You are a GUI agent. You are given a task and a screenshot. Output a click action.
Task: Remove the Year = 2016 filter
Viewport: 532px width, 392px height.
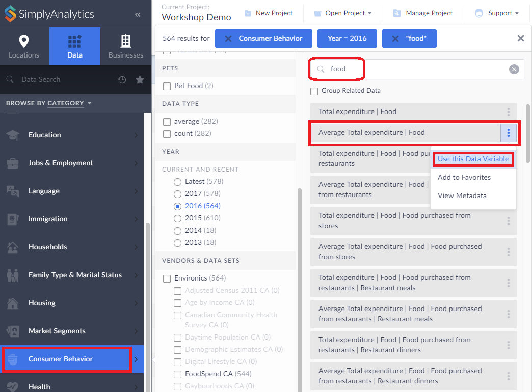coord(347,39)
